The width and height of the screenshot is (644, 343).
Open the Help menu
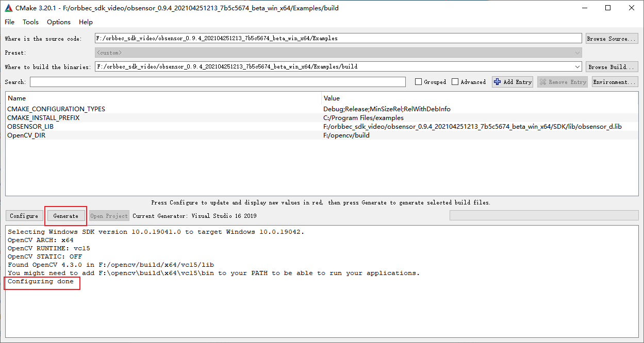[x=86, y=22]
